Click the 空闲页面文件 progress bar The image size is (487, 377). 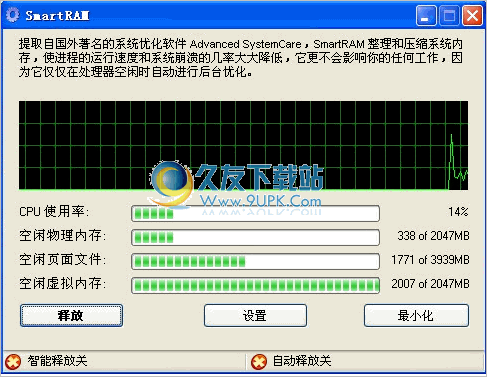[256, 261]
